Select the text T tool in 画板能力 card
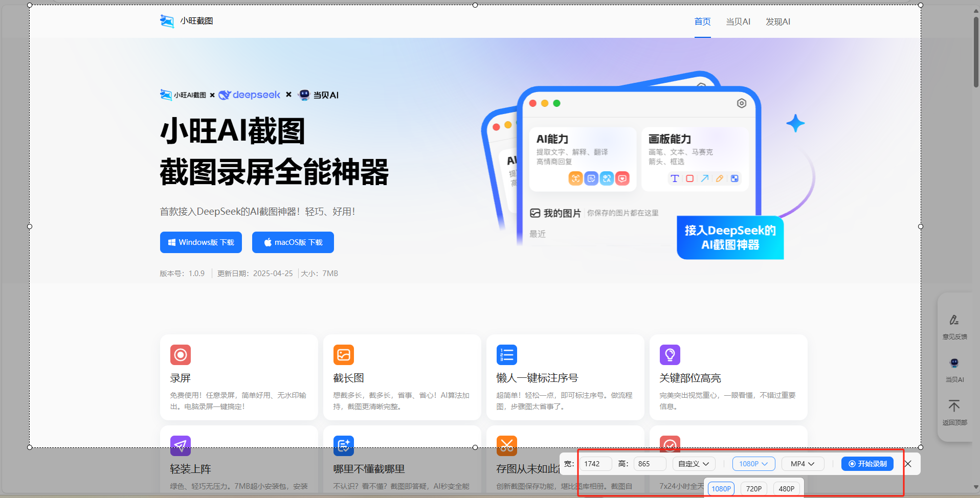The height and width of the screenshot is (498, 980). (675, 178)
